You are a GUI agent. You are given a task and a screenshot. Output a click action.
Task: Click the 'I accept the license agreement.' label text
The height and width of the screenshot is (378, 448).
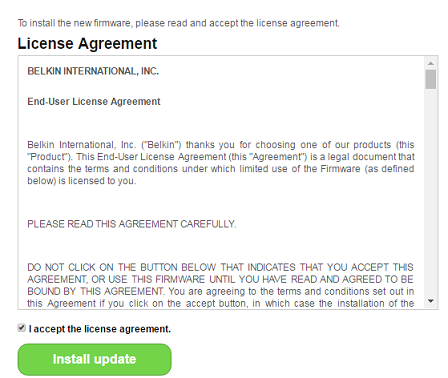(100, 329)
